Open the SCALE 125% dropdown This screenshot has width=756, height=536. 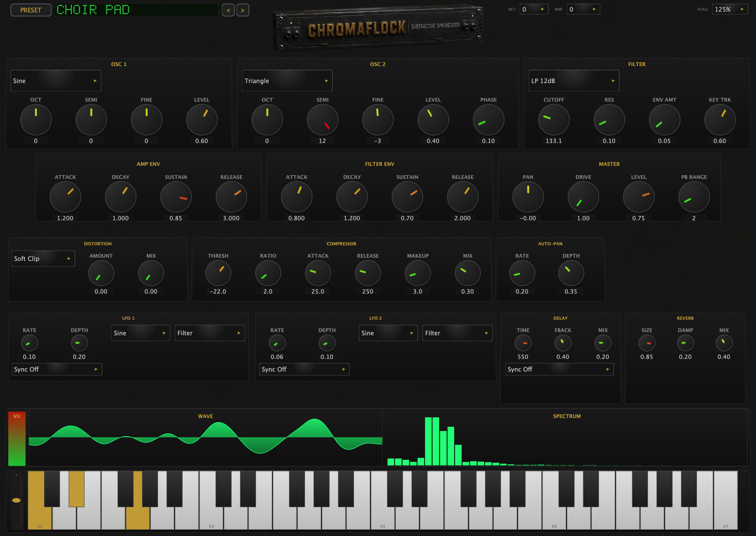click(730, 9)
